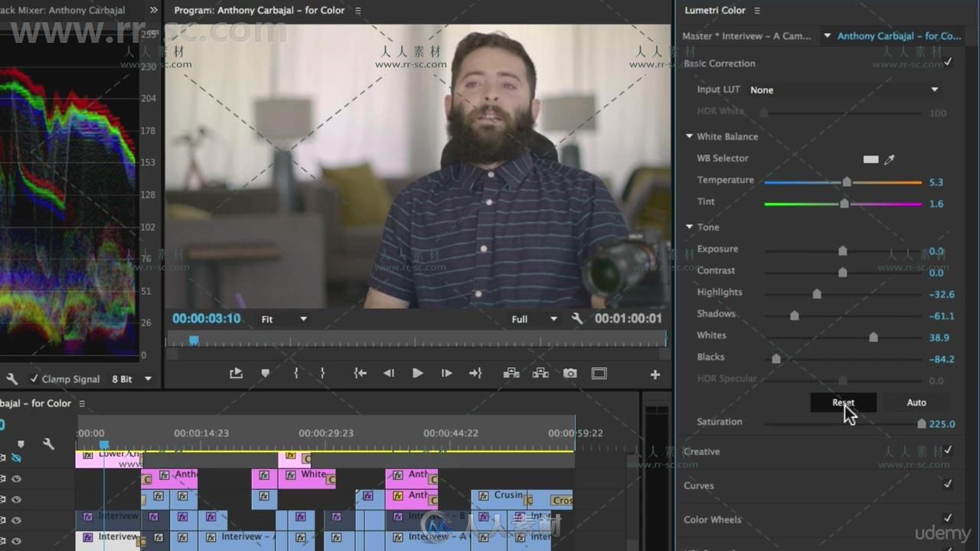Open the Input LUT dropdown
The width and height of the screenshot is (980, 551).
tap(844, 90)
